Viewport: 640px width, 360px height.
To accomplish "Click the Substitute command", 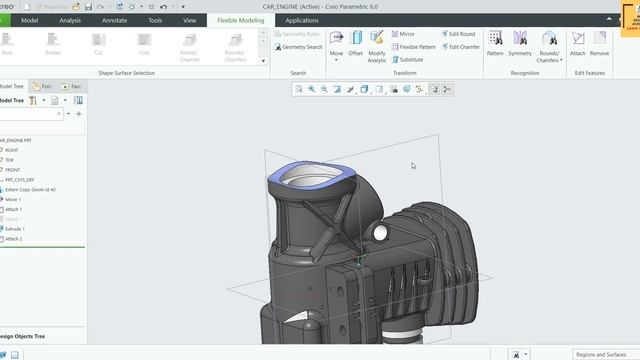I will (x=407, y=60).
